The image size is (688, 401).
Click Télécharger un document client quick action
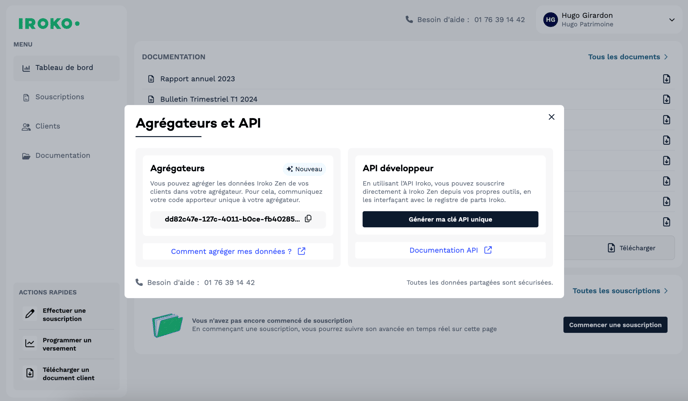(x=66, y=374)
